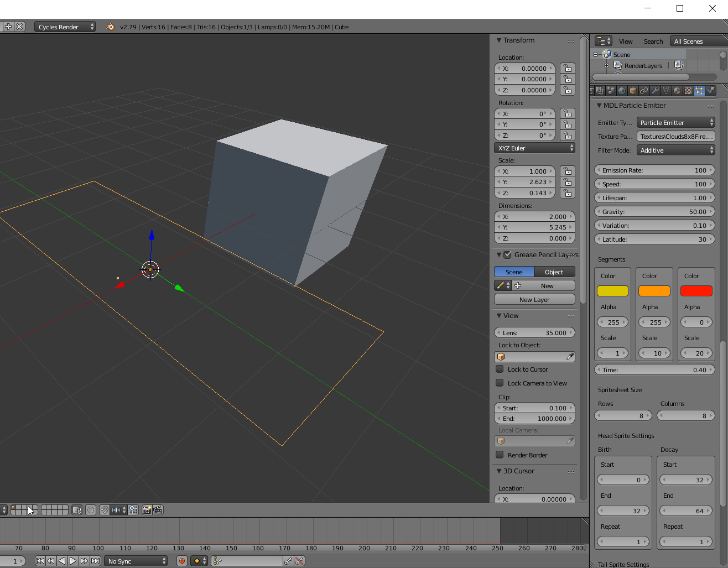Click the orange segment color swatch
This screenshot has width=728, height=568.
pyautogui.click(x=654, y=291)
